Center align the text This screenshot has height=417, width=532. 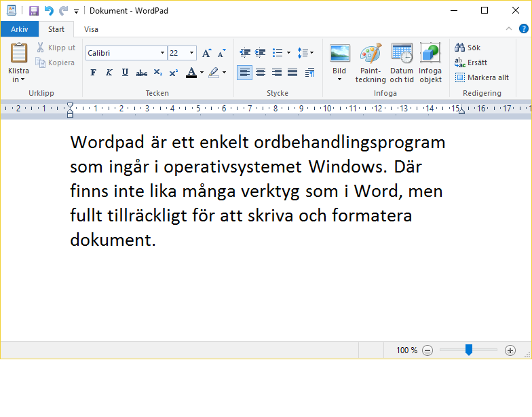click(x=261, y=72)
